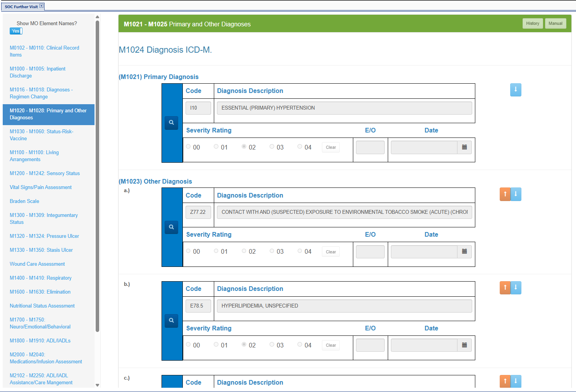The width and height of the screenshot is (576, 392).
Task: Move HYPERLIPIDEMIA diagnosis down with blue arrow
Action: [x=516, y=288]
